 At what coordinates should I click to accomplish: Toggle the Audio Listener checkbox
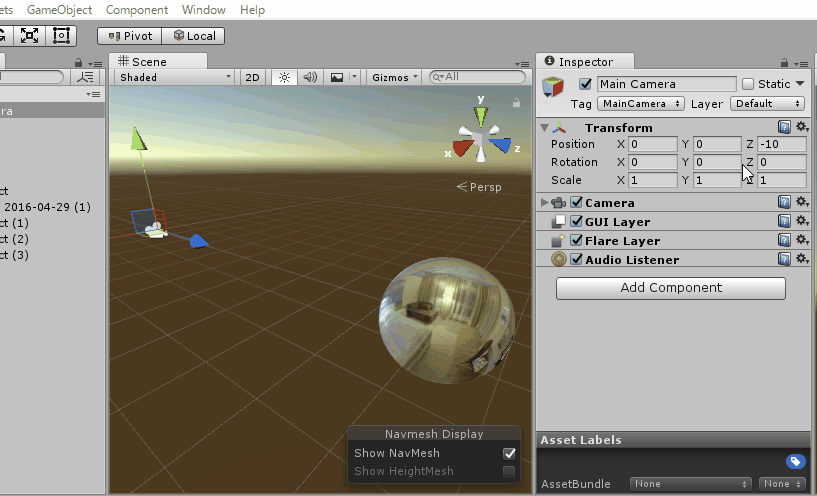coord(576,259)
